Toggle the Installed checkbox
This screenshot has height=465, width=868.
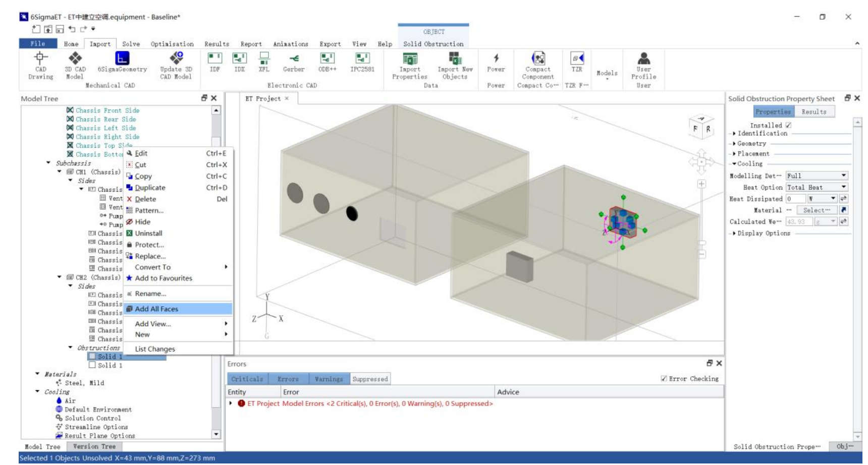coord(788,125)
